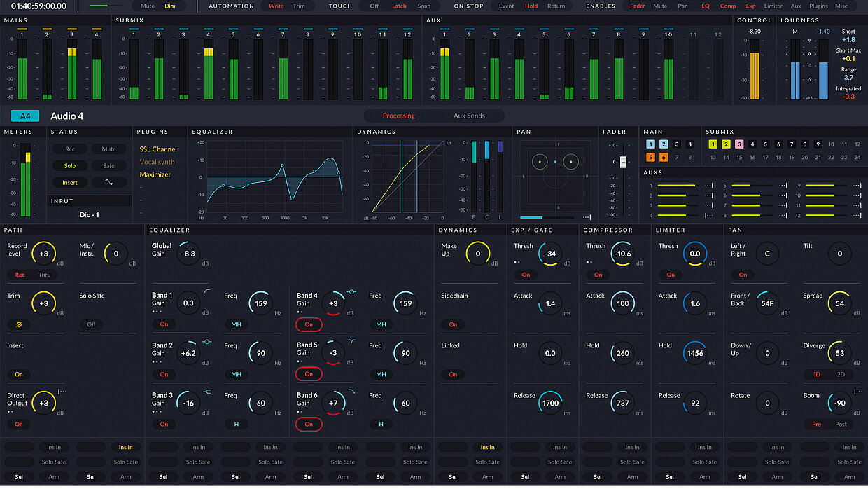Viewport: 868px width, 489px height.
Task: Toggle the phase invert button under Trim
Action: tap(19, 324)
